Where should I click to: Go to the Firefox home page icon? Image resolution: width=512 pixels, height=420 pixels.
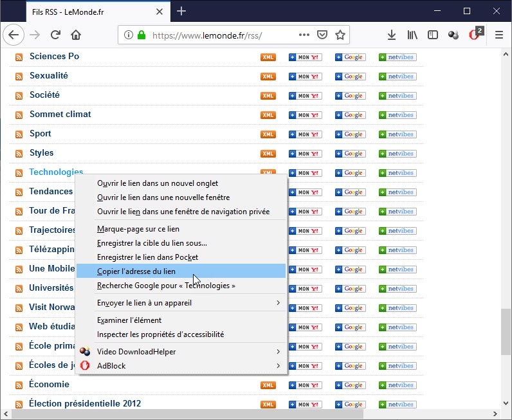click(x=76, y=35)
